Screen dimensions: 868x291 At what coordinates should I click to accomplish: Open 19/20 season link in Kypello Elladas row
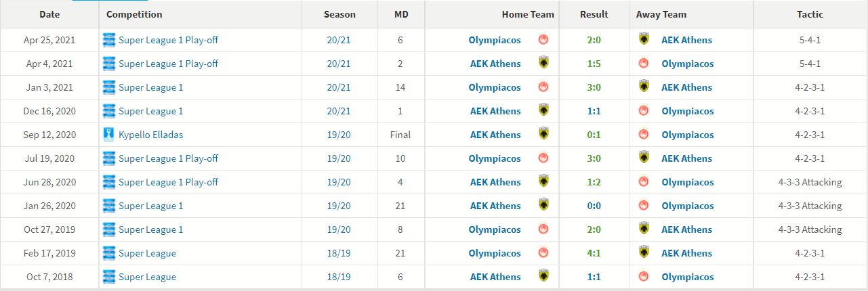pos(339,135)
